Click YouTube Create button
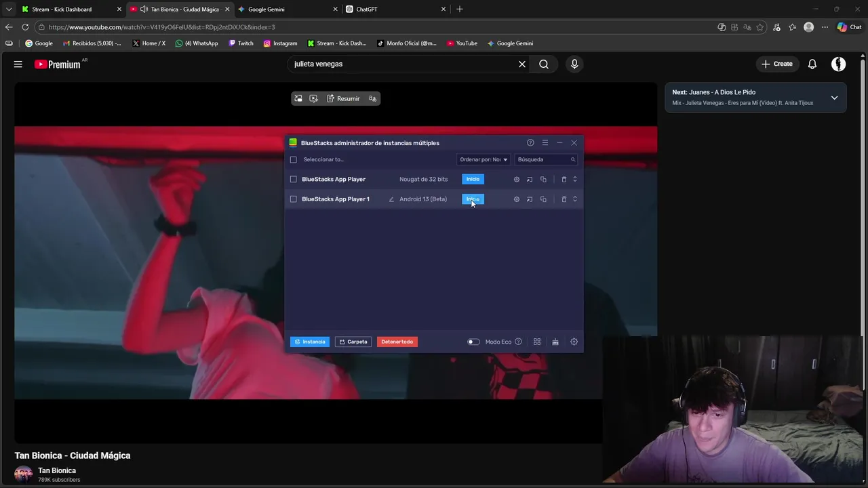The width and height of the screenshot is (868, 488). coord(776,64)
